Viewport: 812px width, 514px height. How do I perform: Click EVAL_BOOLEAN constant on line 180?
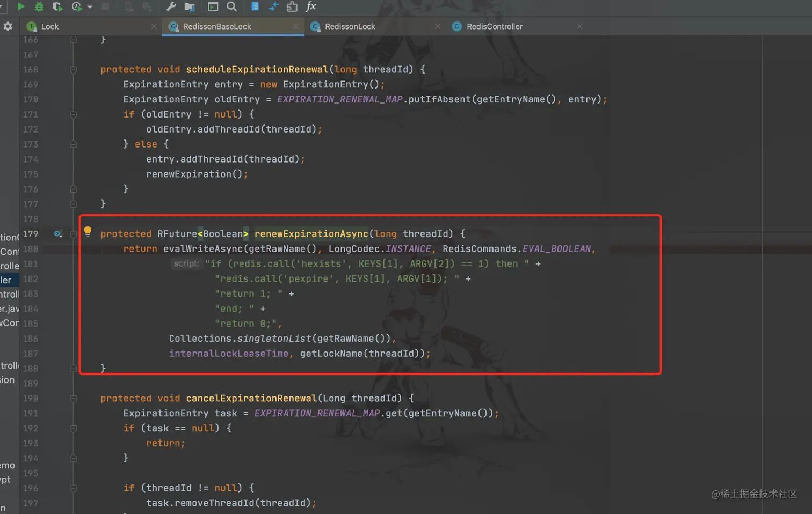click(556, 249)
